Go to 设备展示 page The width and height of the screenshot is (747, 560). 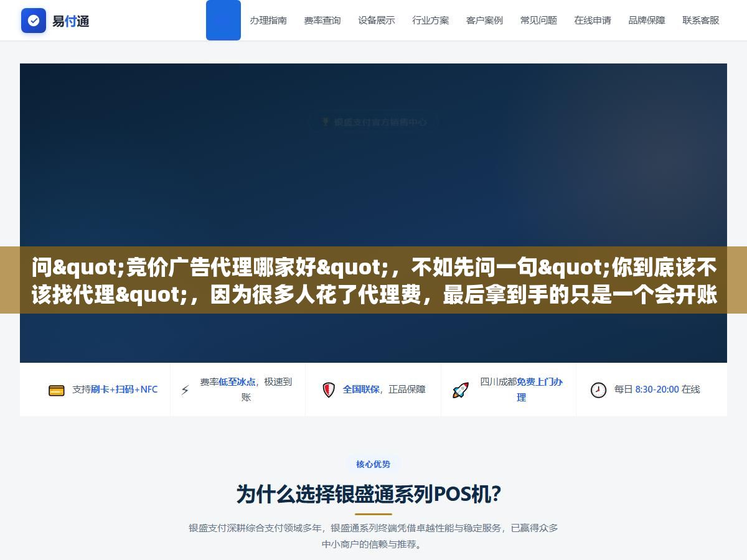click(x=377, y=21)
